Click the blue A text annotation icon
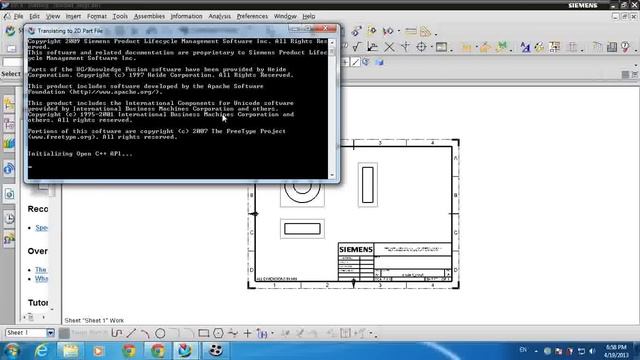This screenshot has height=360, width=640. tap(525, 47)
